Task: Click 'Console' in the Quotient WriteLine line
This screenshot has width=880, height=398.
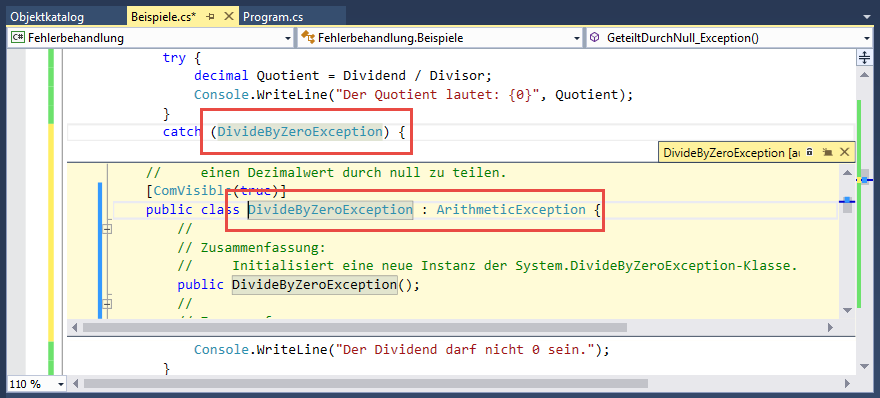Action: (221, 95)
